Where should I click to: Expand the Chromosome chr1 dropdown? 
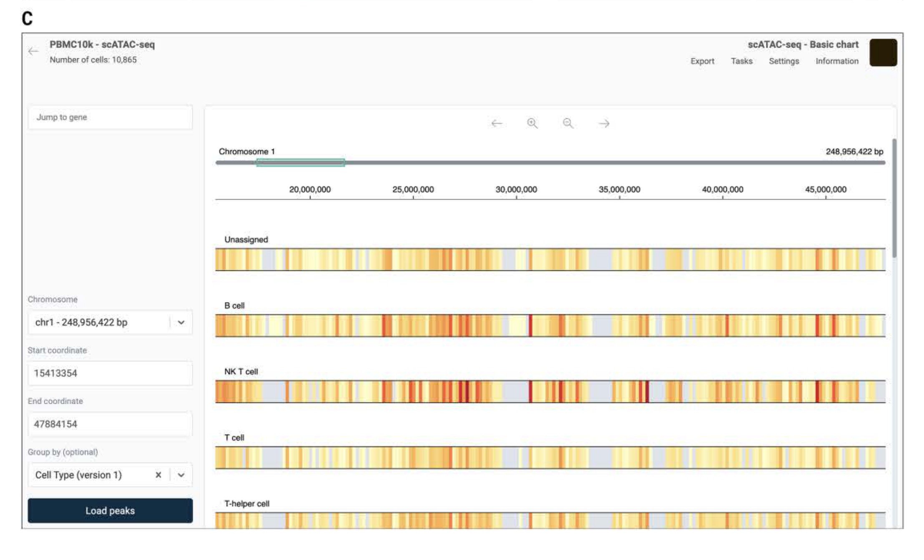click(x=181, y=322)
